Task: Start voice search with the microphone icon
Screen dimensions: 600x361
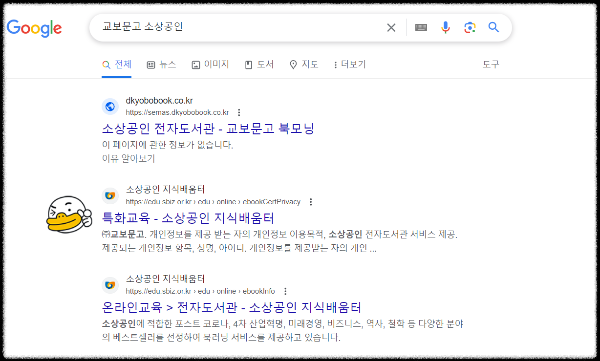Action: [445, 28]
